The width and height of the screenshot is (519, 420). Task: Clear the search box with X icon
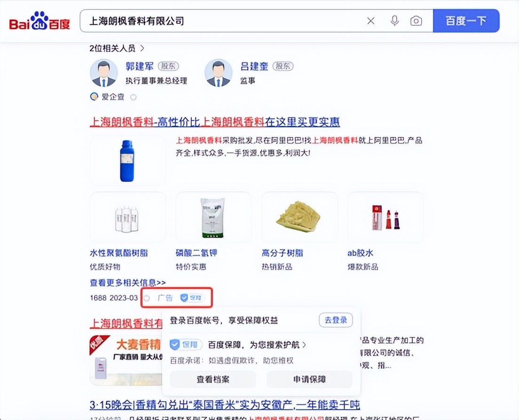(371, 21)
